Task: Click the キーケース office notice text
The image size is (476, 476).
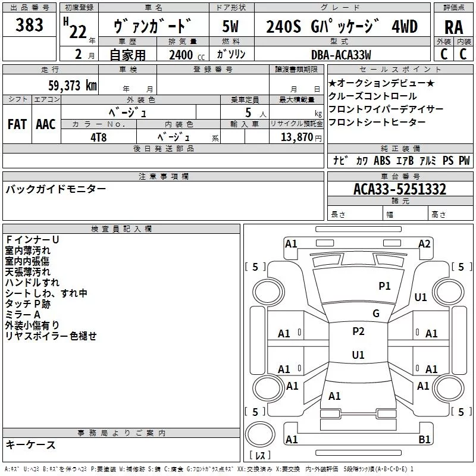Action: pos(31,445)
